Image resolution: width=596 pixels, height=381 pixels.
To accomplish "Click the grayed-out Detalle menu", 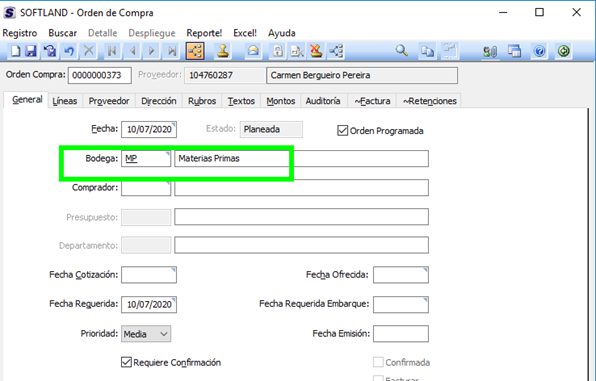I will point(103,33).
